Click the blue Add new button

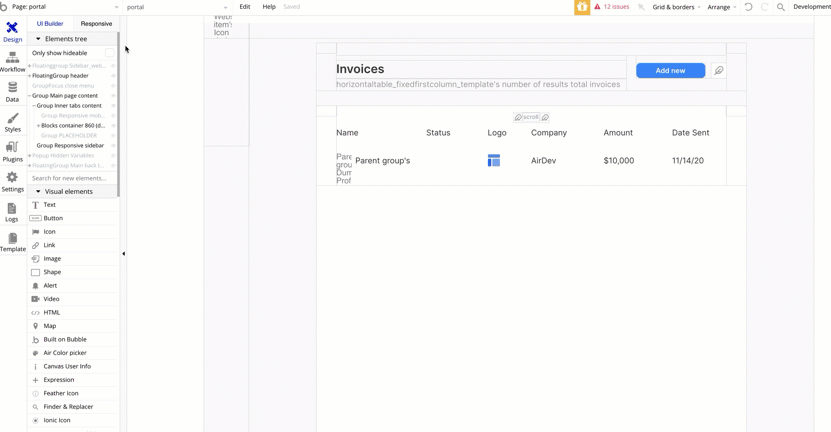[x=670, y=71]
